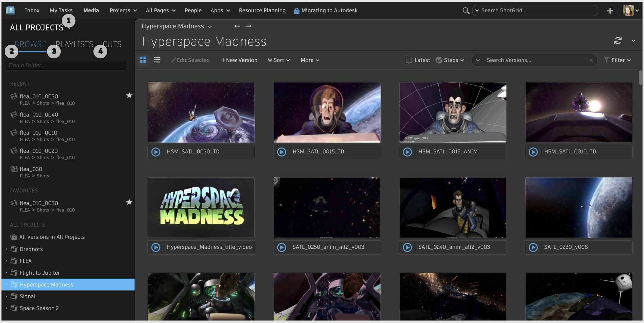644x323 pixels.
Task: Expand the FLEA project tree
Action: tap(6, 261)
